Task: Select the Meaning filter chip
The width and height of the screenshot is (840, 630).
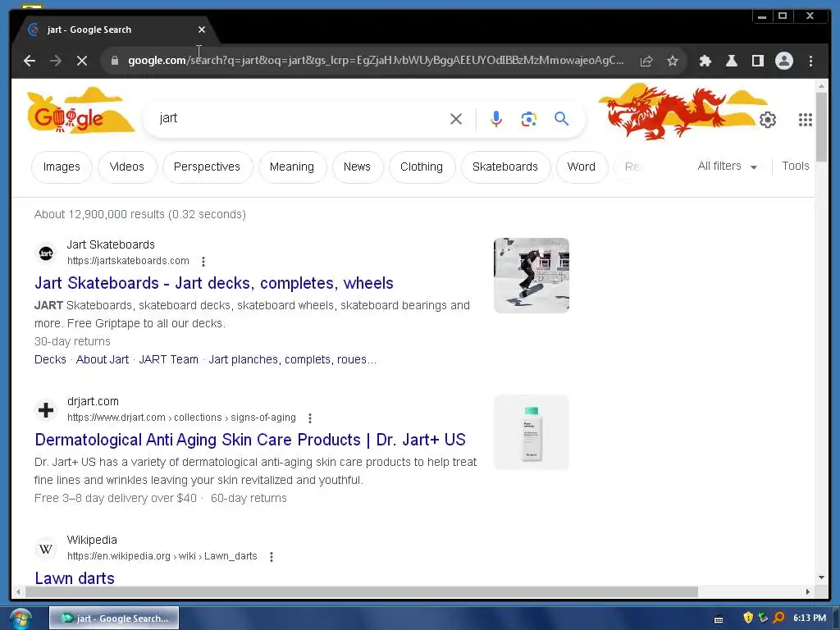Action: (292, 167)
